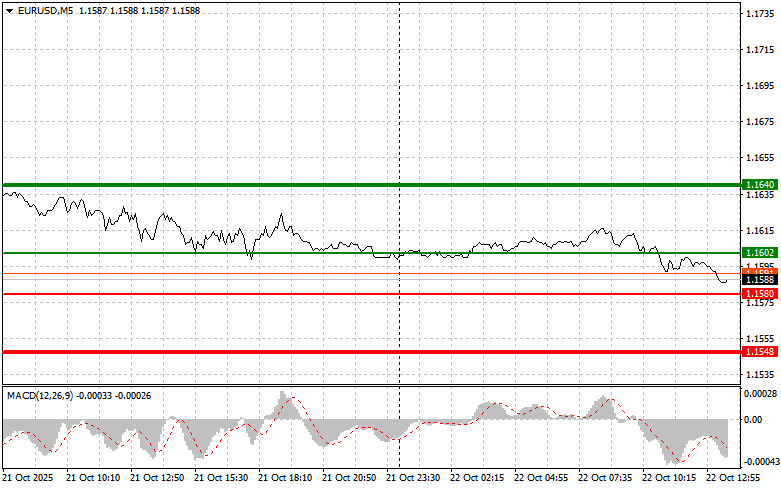Select the EURUSD,M5 chart title text
781x489 pixels.
[x=45, y=10]
